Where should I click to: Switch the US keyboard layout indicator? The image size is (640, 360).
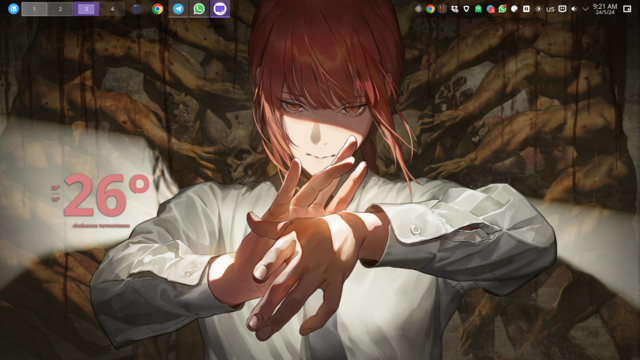(550, 9)
